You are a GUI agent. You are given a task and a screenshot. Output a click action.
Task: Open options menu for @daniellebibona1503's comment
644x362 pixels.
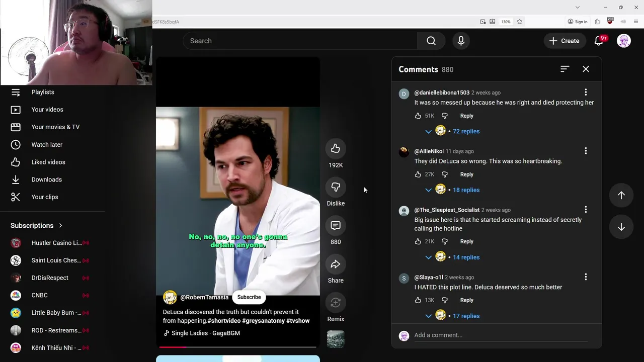pyautogui.click(x=586, y=92)
